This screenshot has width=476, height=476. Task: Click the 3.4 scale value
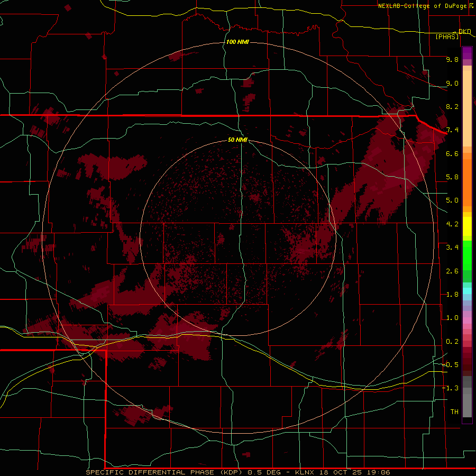tap(452, 248)
